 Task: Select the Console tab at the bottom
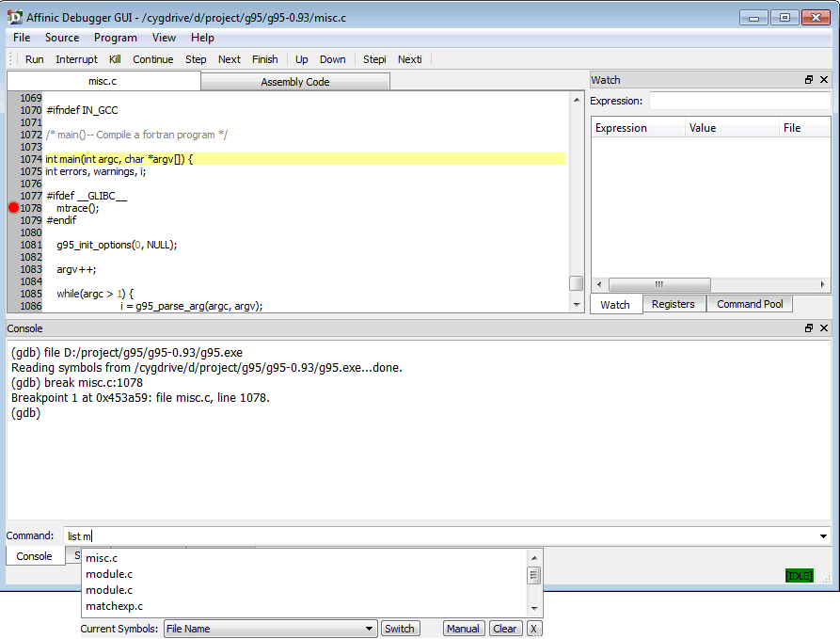[34, 556]
